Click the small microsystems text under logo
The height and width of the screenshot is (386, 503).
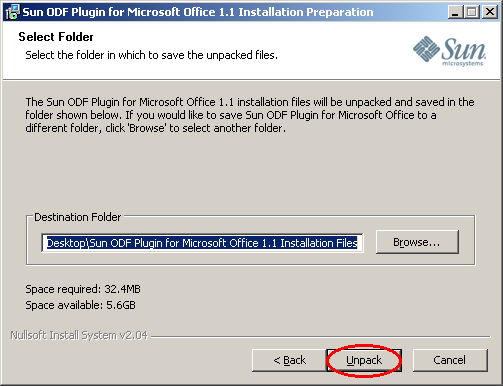click(x=462, y=63)
